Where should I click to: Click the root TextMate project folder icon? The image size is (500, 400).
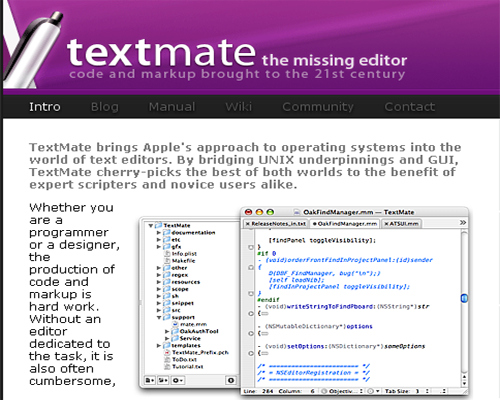(x=158, y=225)
